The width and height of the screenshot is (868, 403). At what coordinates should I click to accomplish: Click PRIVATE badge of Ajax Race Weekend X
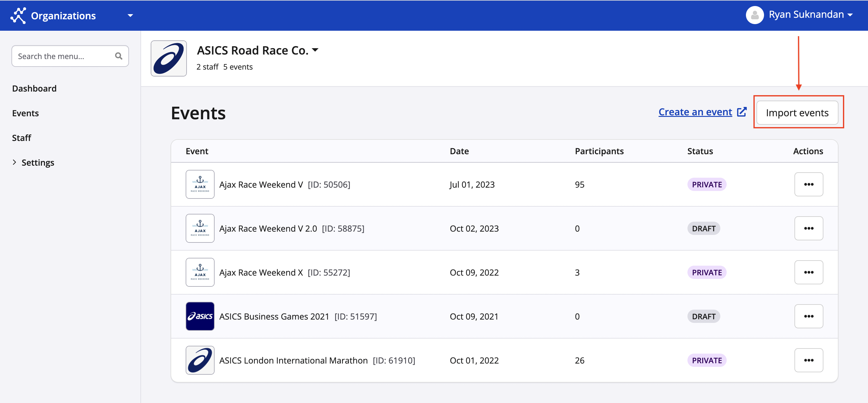point(707,272)
